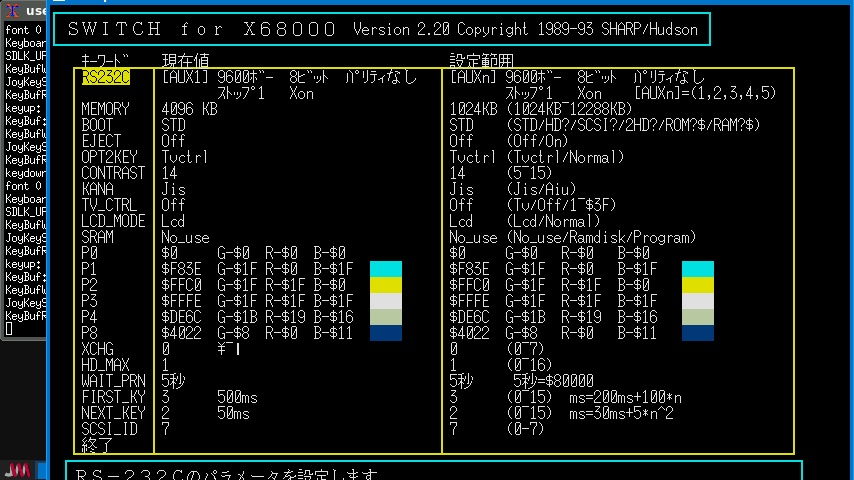Click the white P3 swatch in setting range

698,301
